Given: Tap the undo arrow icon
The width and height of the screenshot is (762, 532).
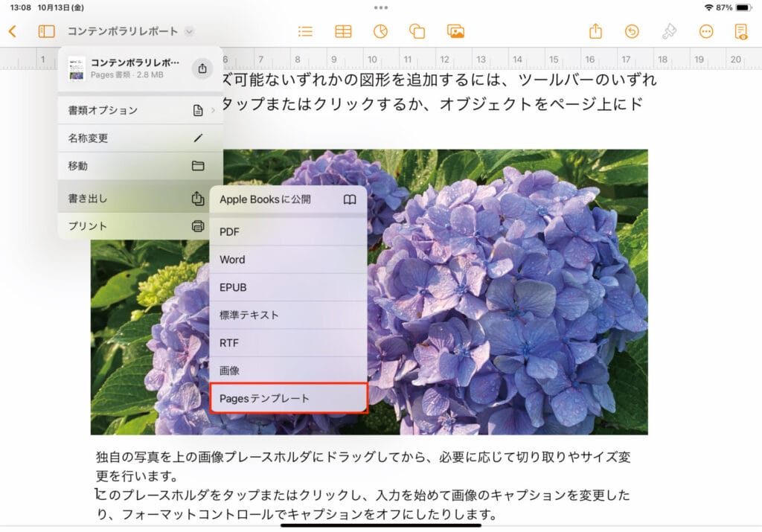Looking at the screenshot, I should click(632, 31).
